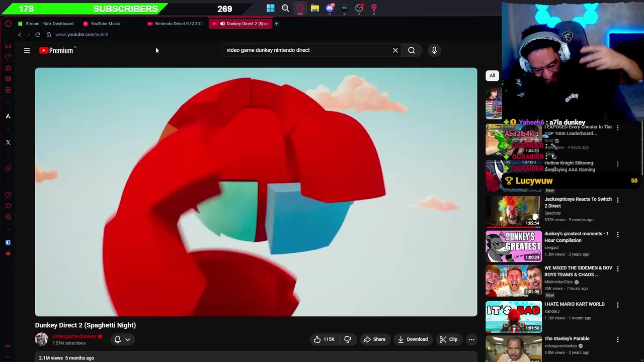Screen dimensions: 644x362
Task: Open options menu for Hollow Knight Silksong video
Action: click(618, 164)
